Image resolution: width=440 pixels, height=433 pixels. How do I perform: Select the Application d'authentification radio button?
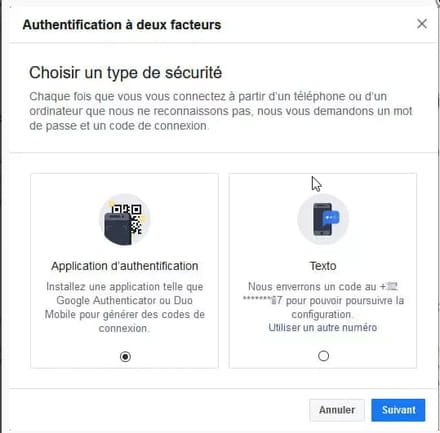tap(125, 357)
